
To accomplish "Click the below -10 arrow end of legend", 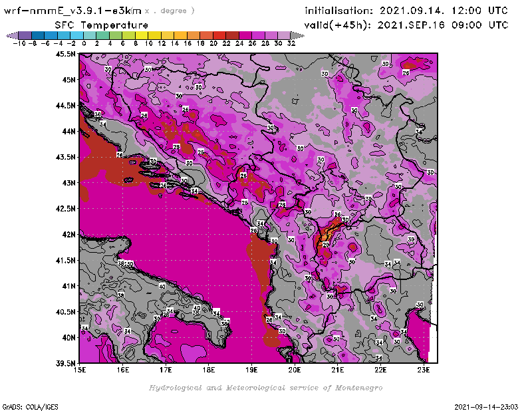I will [12, 35].
